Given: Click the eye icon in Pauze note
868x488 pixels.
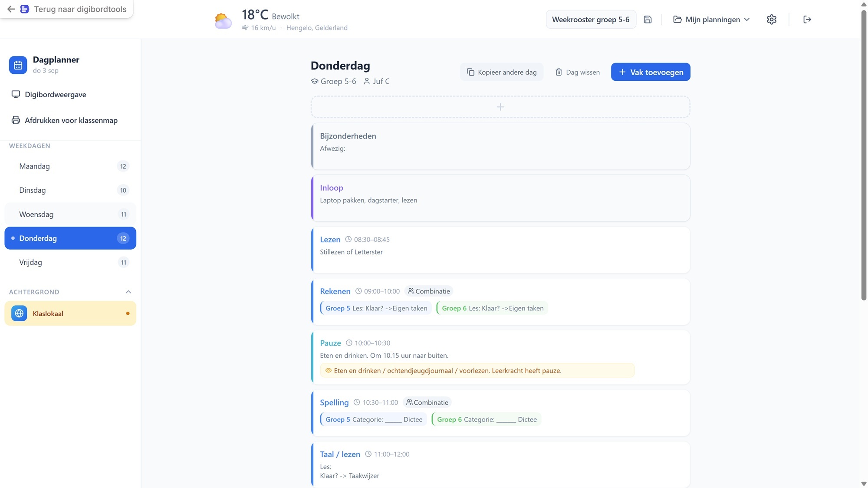Looking at the screenshot, I should pos(328,370).
